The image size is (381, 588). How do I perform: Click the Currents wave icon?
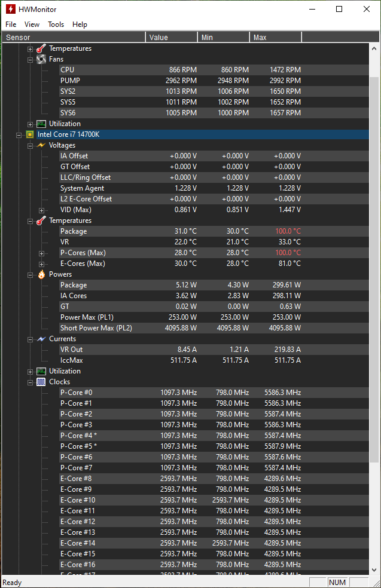point(41,339)
